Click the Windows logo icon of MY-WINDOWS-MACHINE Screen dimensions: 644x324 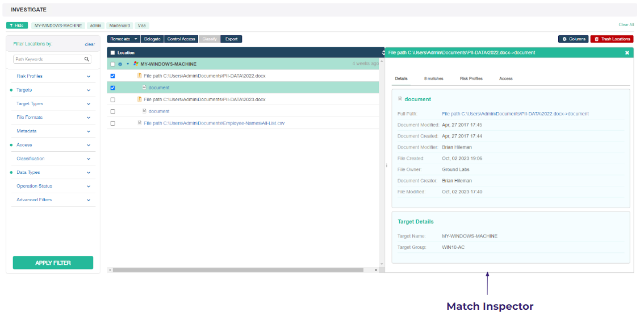tap(136, 64)
